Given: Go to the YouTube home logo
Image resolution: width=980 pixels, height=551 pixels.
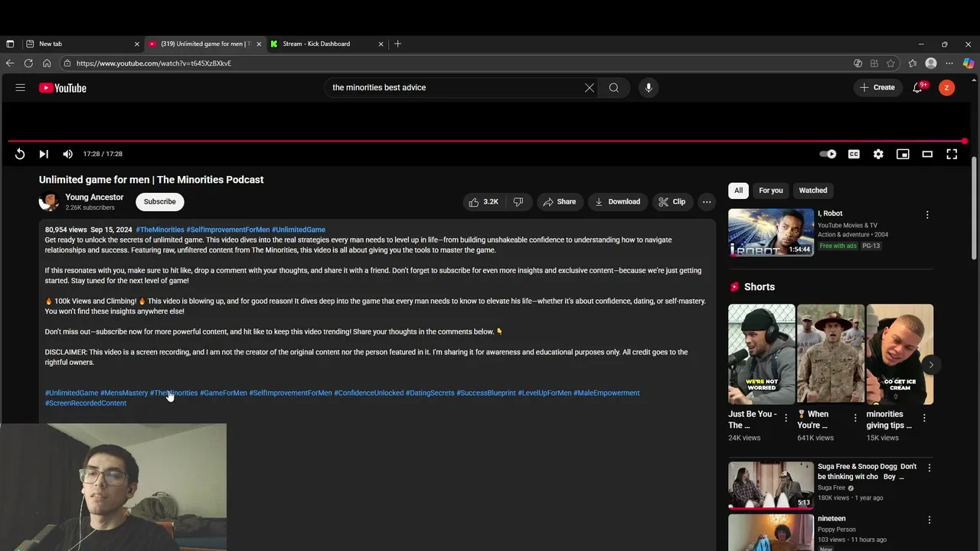Looking at the screenshot, I should tap(63, 88).
